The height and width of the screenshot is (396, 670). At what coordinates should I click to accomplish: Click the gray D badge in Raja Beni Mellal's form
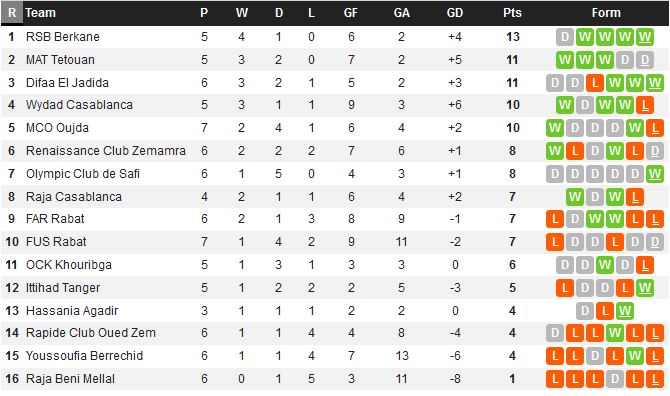point(615,379)
